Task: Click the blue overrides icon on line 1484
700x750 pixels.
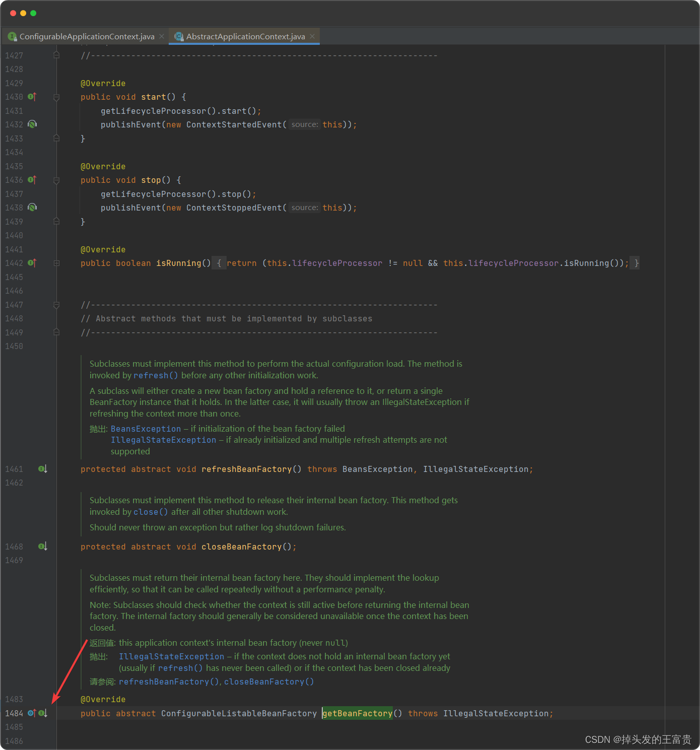Action: [x=32, y=713]
